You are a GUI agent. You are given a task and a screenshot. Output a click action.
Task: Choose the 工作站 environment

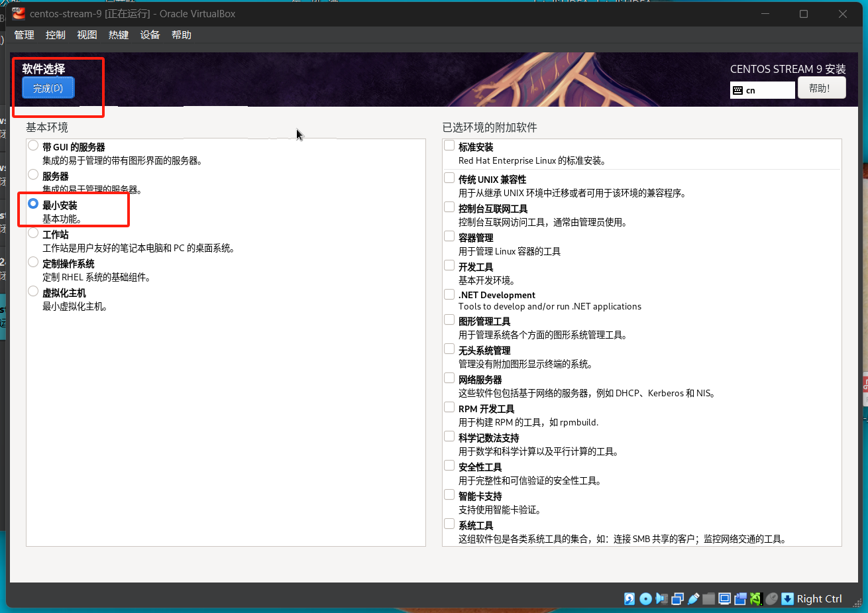(x=33, y=233)
